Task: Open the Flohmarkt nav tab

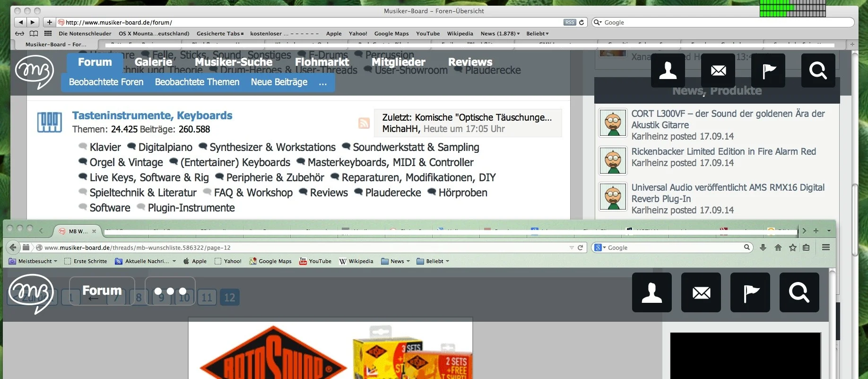Action: (322, 62)
